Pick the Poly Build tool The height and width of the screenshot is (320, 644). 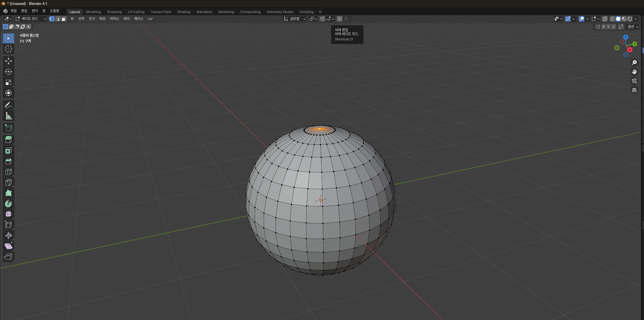[8, 193]
